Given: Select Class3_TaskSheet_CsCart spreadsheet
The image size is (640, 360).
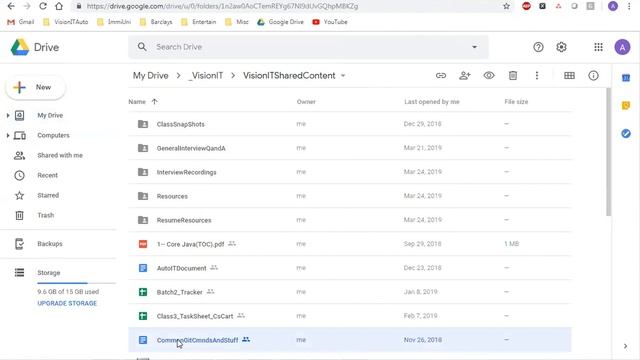Looking at the screenshot, I should coord(350,316).
